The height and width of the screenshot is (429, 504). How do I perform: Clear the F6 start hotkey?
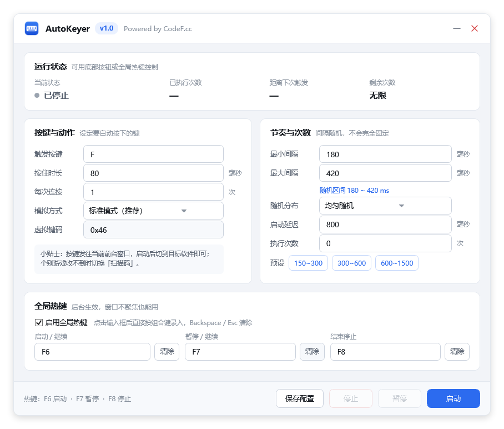[x=167, y=352]
